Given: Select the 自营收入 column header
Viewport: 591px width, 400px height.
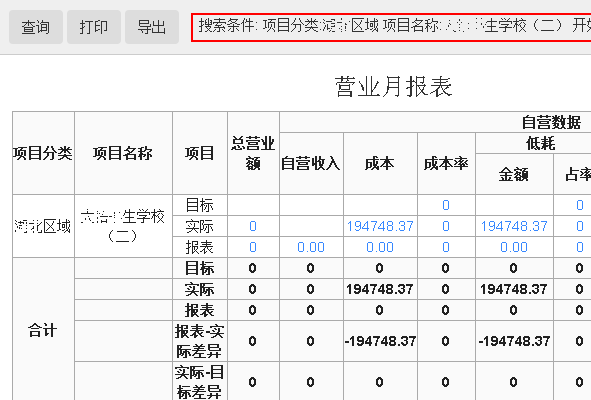Looking at the screenshot, I should click(x=311, y=164).
